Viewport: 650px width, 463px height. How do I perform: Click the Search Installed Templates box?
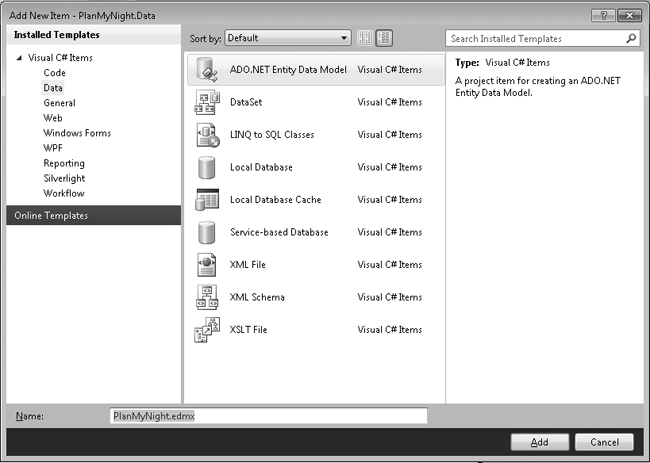[542, 39]
